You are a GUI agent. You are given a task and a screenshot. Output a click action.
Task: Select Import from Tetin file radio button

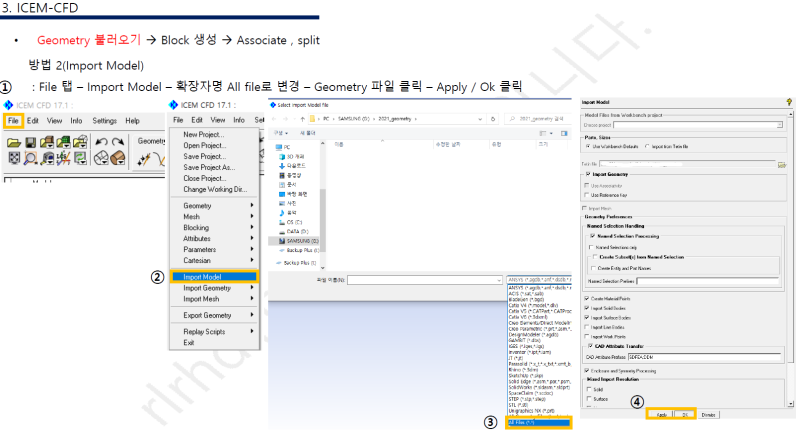tap(647, 146)
